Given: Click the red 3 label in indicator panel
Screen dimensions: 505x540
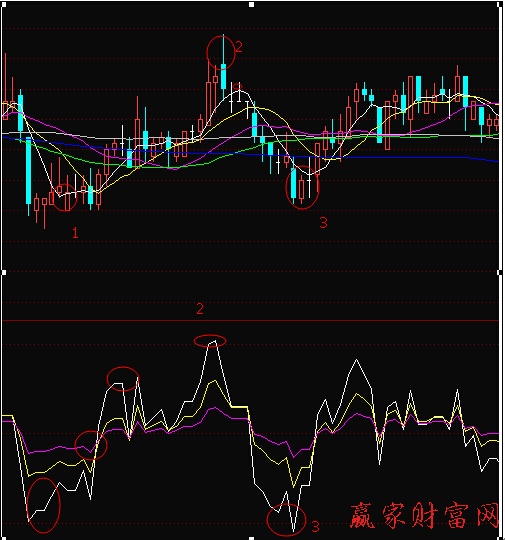Looking at the screenshot, I should (315, 526).
